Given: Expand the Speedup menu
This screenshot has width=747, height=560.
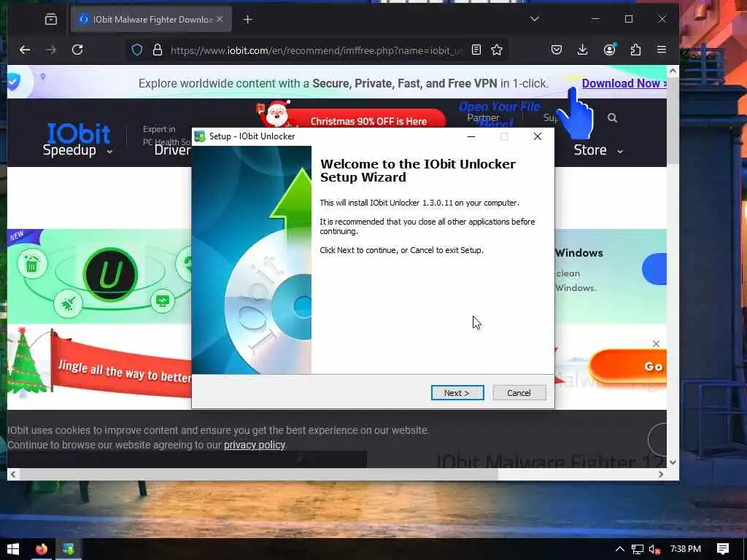Looking at the screenshot, I should tap(77, 150).
